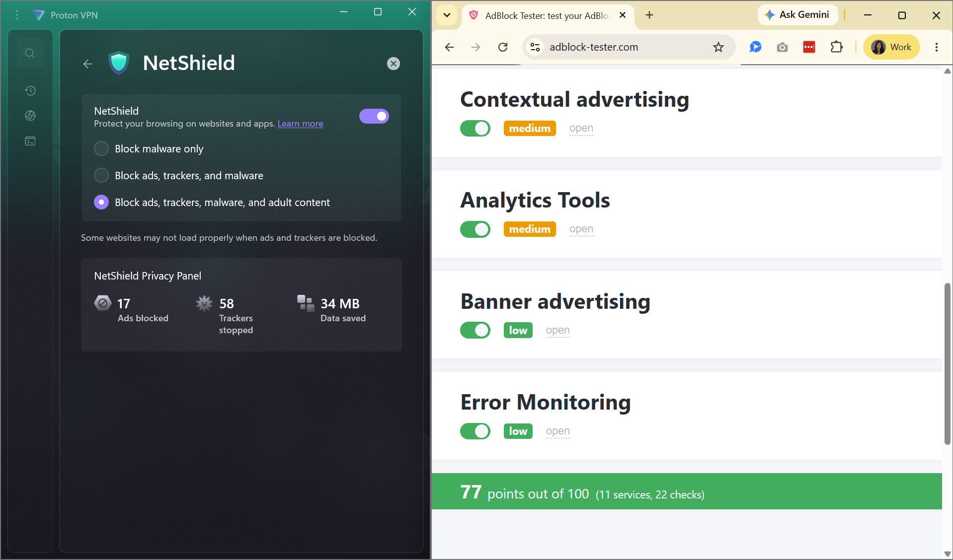Click medium badge under Analytics Tools
This screenshot has width=953, height=560.
tap(530, 229)
